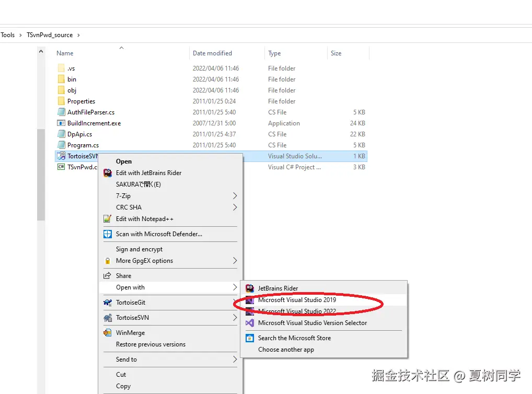Click the TSvnPwd C# project icon
The image size is (532, 394).
point(61,167)
